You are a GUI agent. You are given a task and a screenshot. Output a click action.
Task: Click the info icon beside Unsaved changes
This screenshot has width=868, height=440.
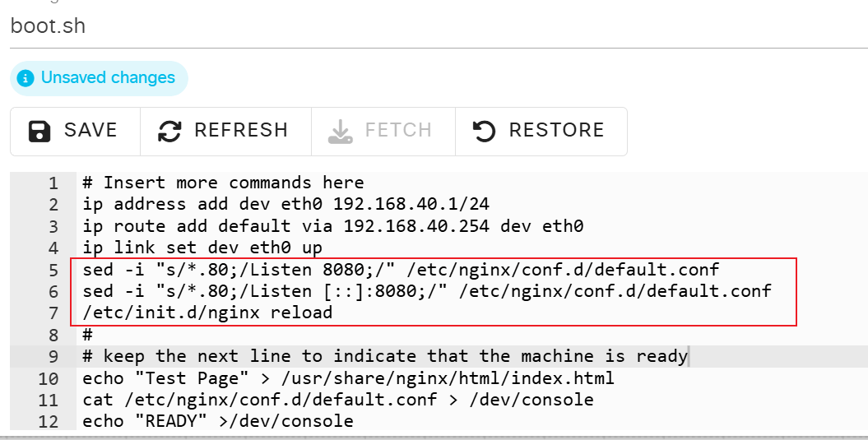point(25,78)
